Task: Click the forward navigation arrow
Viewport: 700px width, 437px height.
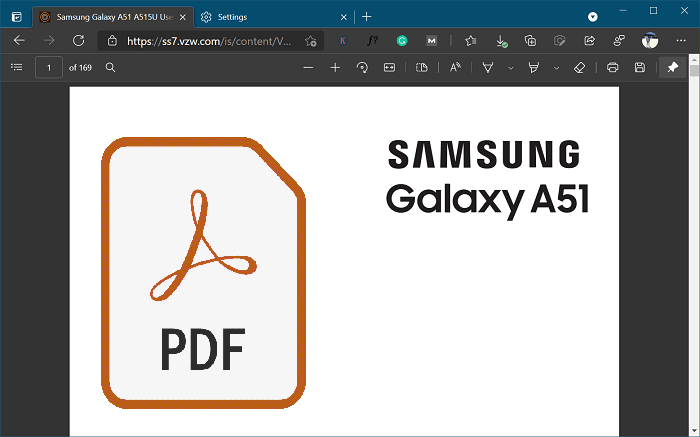Action: click(49, 41)
